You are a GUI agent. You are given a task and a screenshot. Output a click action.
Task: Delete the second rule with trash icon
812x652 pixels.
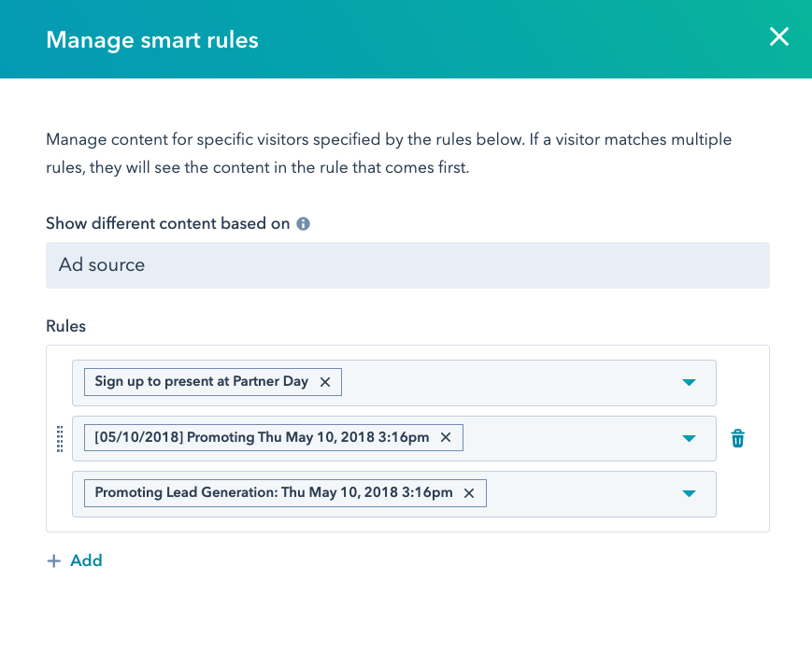tap(737, 438)
